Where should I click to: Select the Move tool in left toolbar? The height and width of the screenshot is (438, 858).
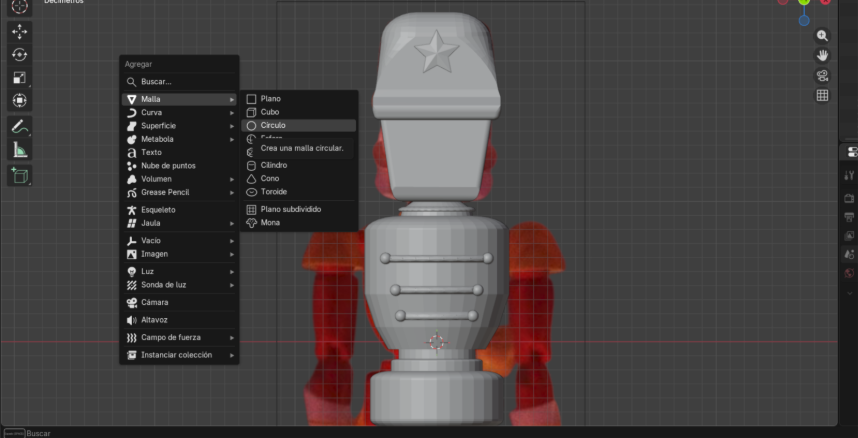20,32
